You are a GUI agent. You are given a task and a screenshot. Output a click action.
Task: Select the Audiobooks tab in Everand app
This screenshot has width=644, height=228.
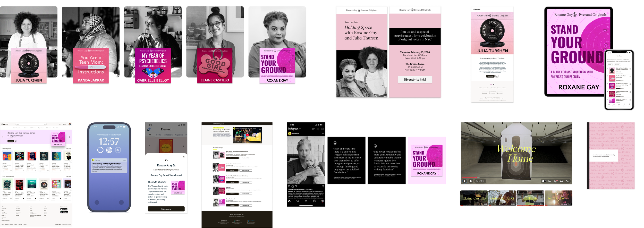(x=168, y=135)
